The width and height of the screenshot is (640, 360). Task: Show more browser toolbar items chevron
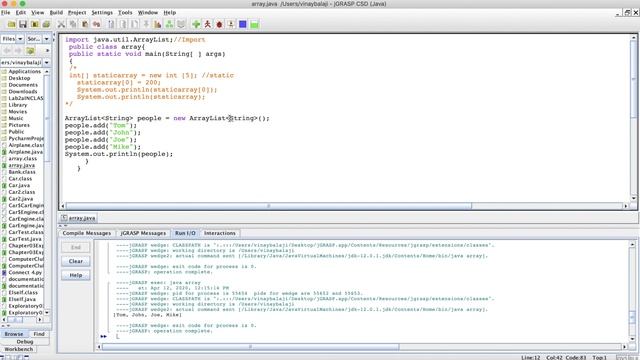pyautogui.click(x=47, y=51)
